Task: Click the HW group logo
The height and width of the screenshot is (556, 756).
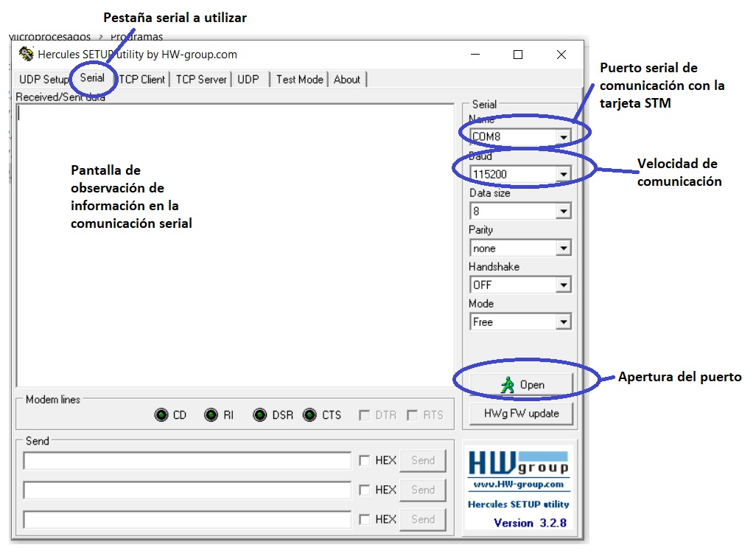Action: (x=519, y=462)
